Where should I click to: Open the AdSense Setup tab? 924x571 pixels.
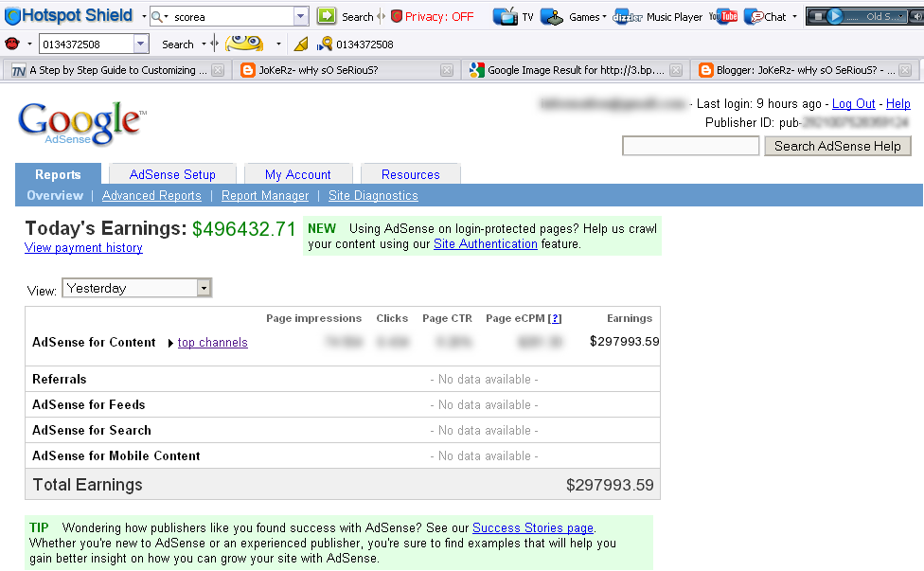[172, 174]
